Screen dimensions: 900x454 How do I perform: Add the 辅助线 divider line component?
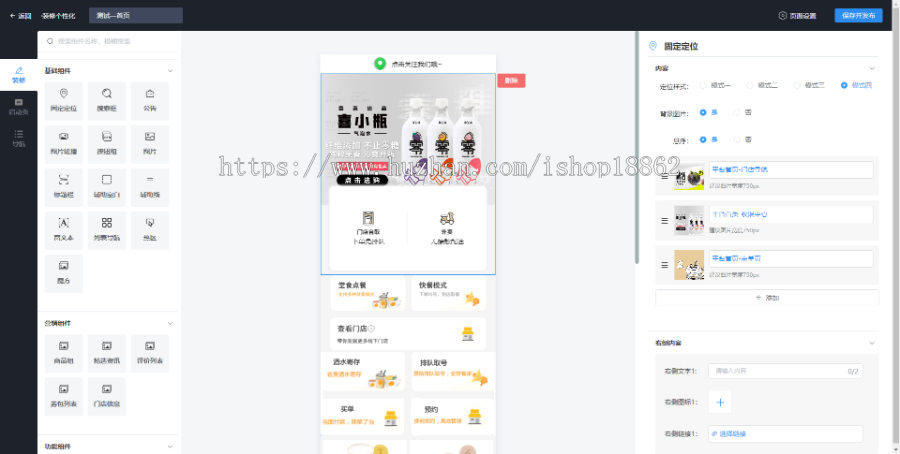tap(150, 187)
